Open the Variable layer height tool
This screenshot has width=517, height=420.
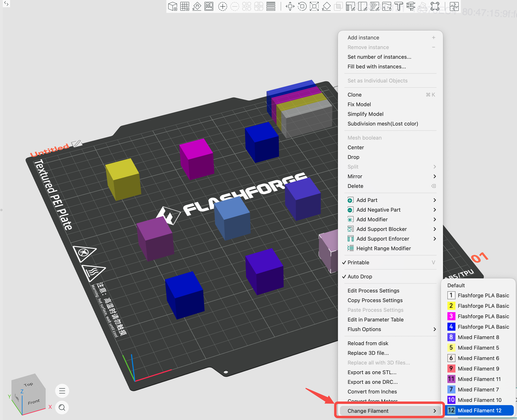pos(271,6)
